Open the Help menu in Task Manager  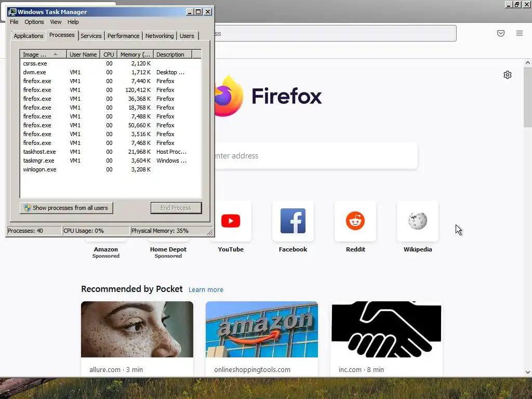pyautogui.click(x=73, y=22)
